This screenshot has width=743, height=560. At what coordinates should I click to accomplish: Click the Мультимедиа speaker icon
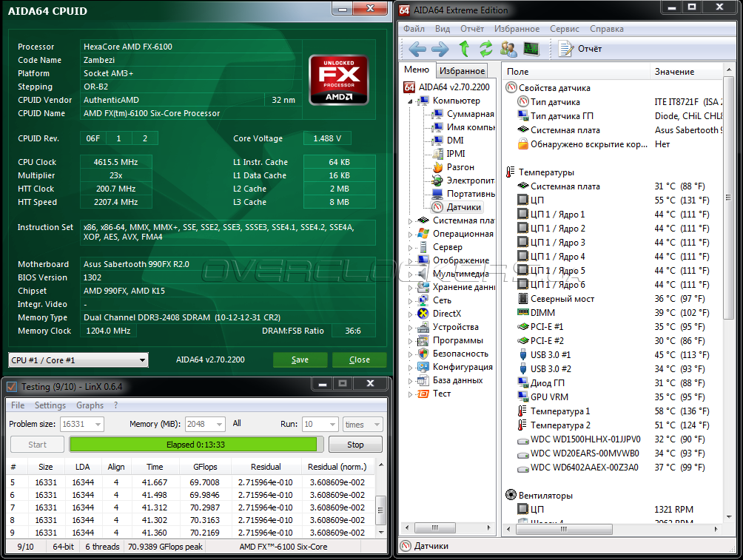point(423,274)
